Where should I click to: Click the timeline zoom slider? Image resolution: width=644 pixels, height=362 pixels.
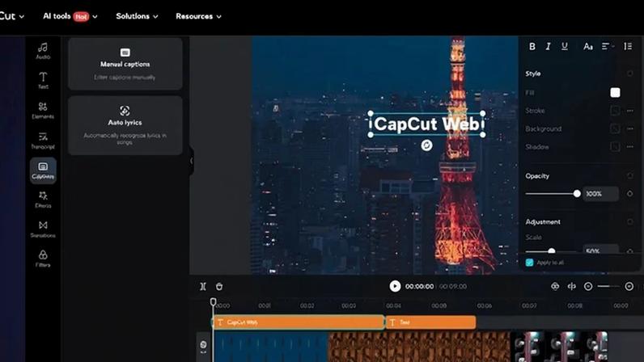click(608, 287)
